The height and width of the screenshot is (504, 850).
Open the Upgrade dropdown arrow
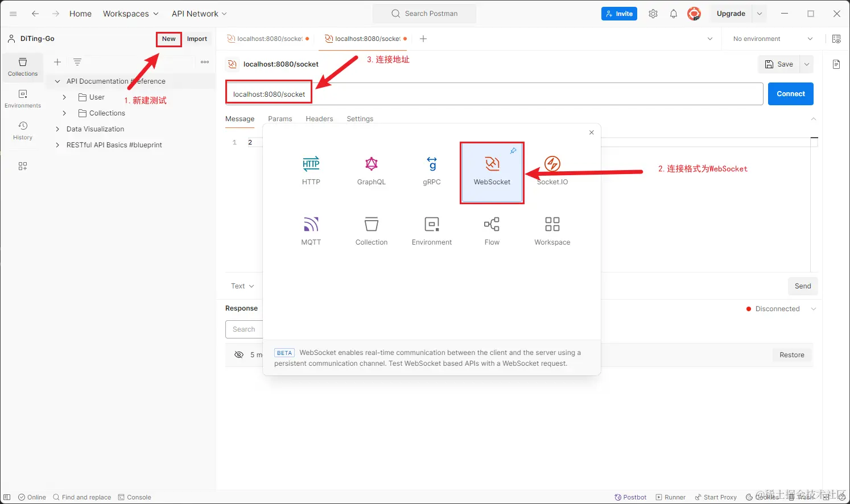coord(760,14)
